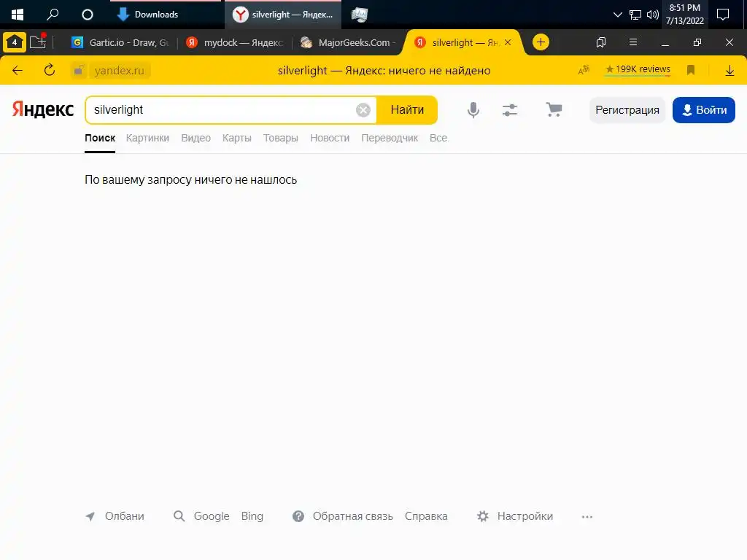747x560 pixels.
Task: Click the Регистрация button
Action: pos(627,110)
